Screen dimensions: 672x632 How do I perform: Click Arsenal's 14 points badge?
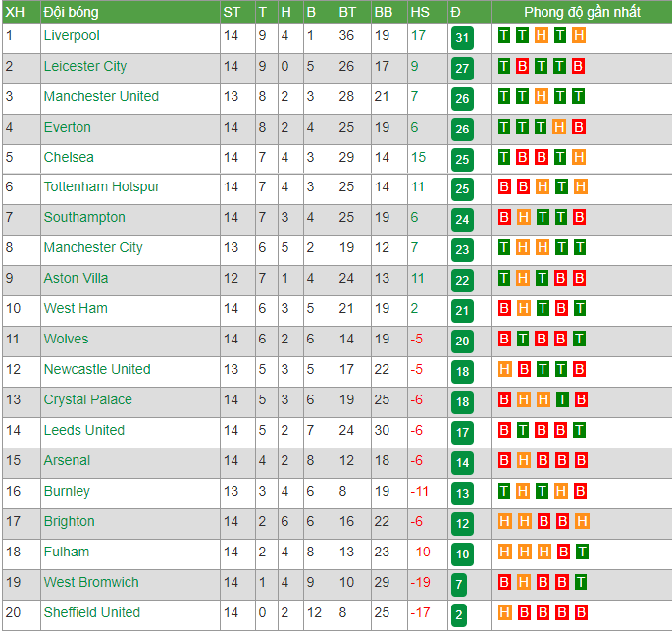462,463
